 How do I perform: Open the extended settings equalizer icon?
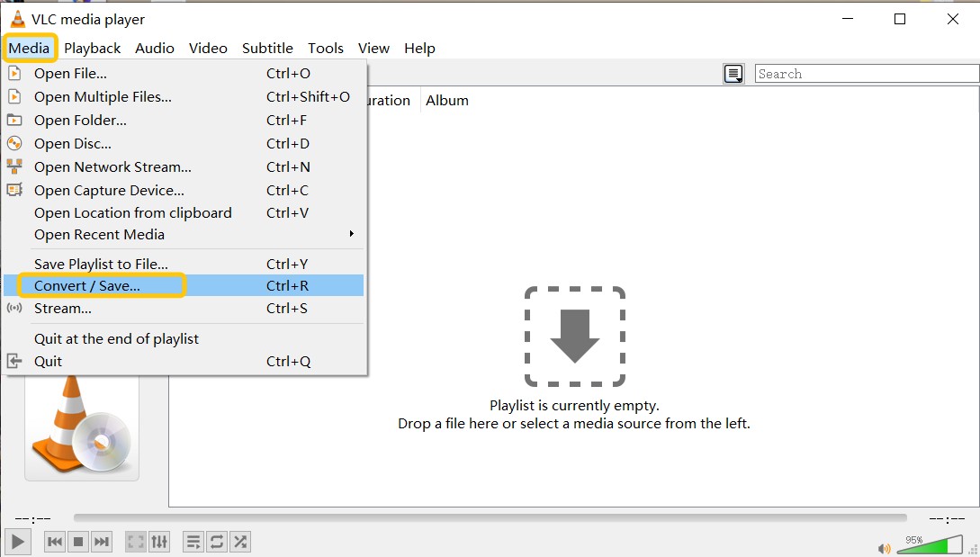coord(159,542)
